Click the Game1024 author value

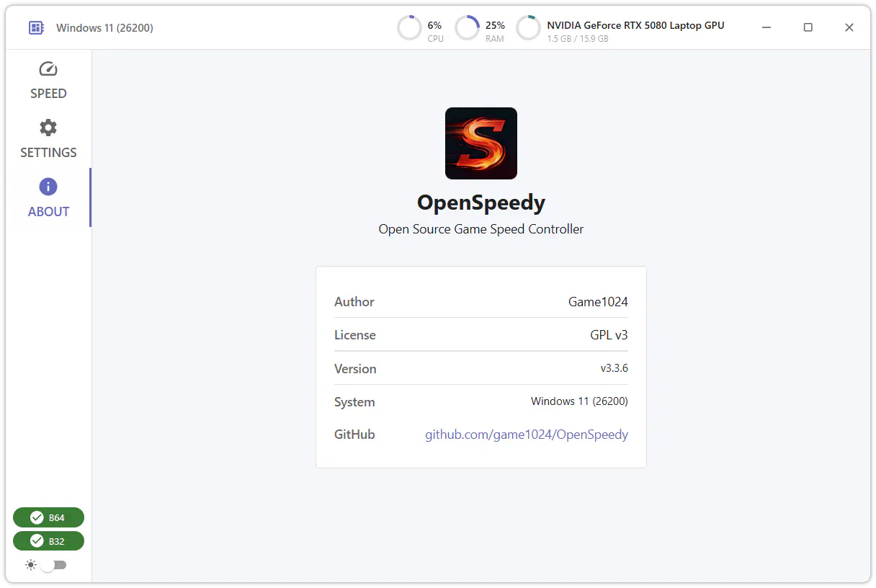pyautogui.click(x=598, y=302)
